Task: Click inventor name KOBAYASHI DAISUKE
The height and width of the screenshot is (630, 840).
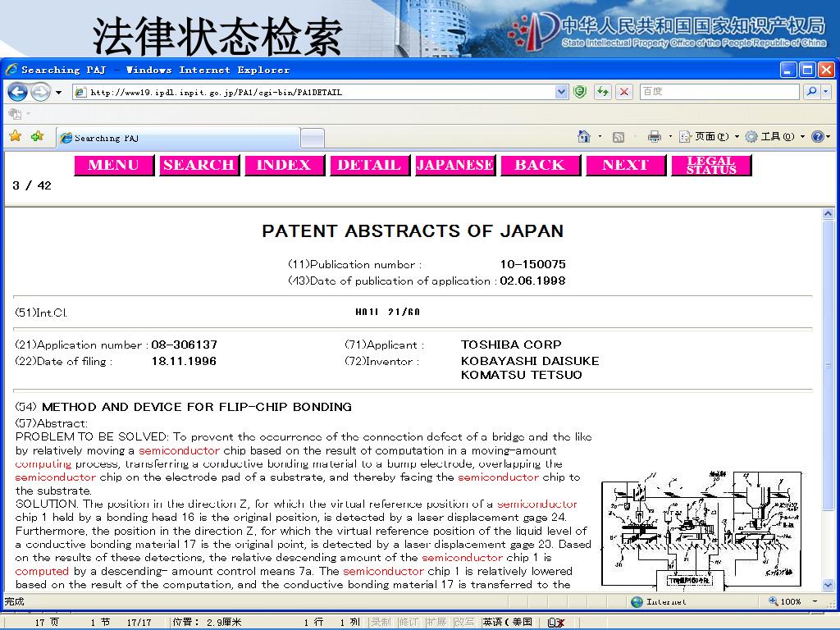Action: pos(530,361)
